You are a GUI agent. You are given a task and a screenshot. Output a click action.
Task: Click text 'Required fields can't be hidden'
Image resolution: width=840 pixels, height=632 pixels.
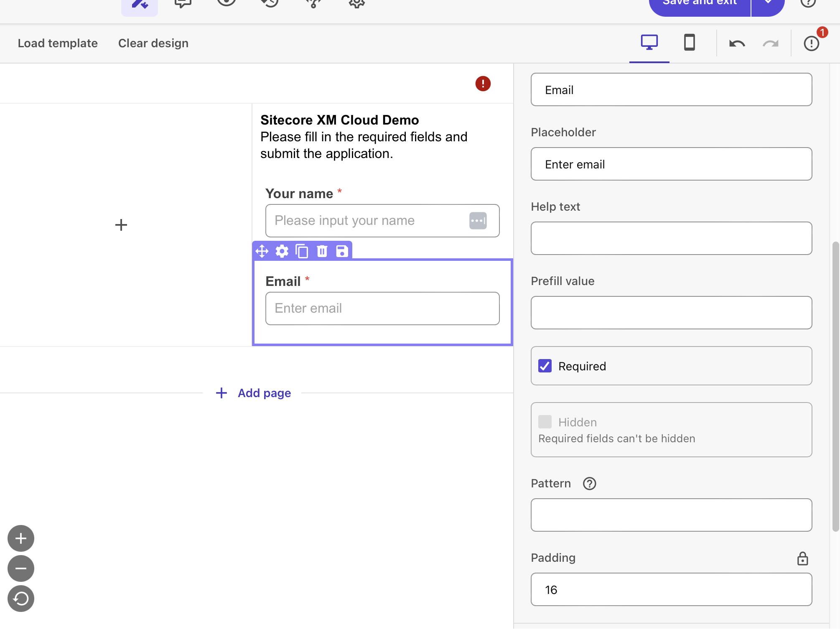[x=617, y=438]
